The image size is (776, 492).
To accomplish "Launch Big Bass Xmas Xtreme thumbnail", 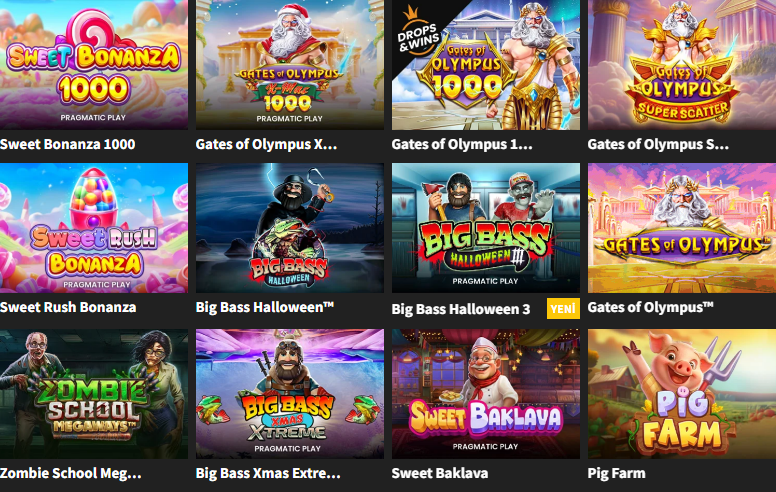I will click(x=290, y=394).
